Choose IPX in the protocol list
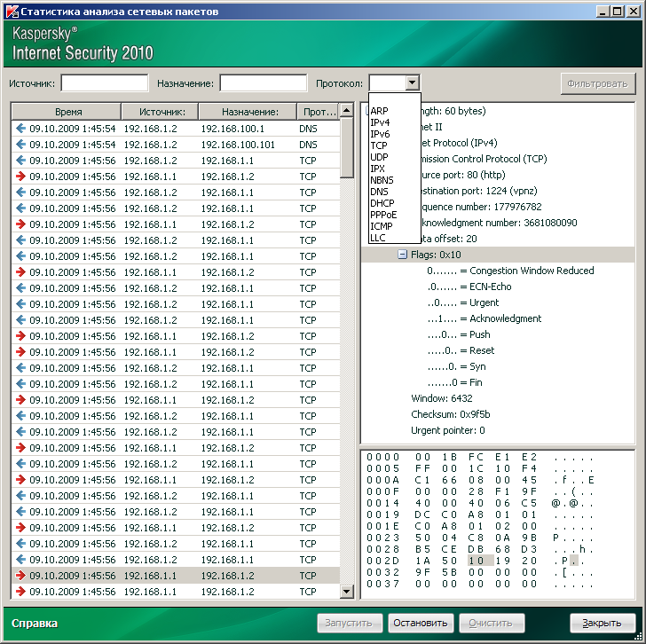646x644 pixels. click(377, 169)
